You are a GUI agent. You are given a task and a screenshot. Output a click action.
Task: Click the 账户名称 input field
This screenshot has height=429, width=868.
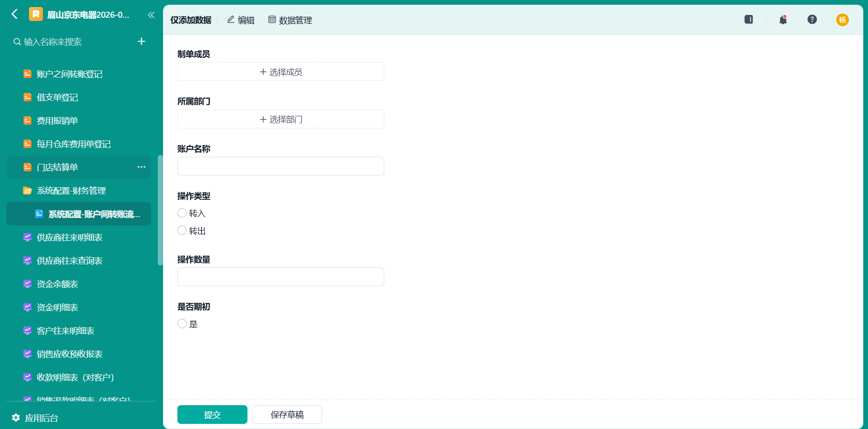point(281,166)
